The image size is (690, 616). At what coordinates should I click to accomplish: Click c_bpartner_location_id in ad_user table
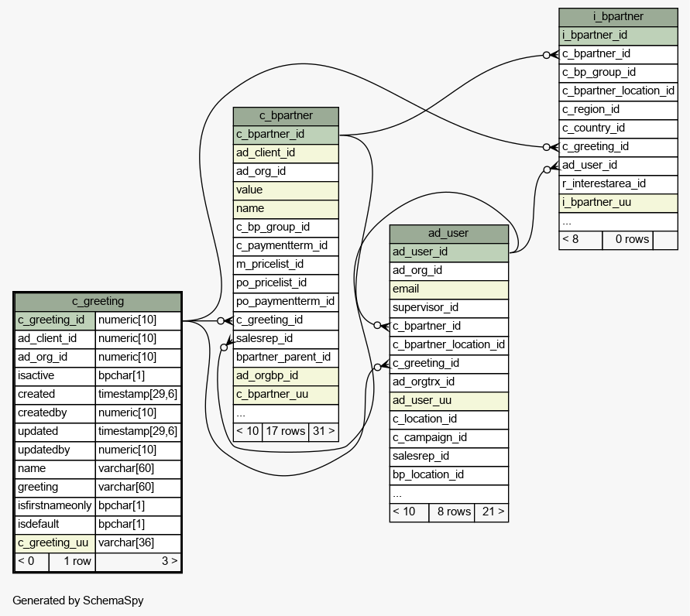tap(449, 345)
